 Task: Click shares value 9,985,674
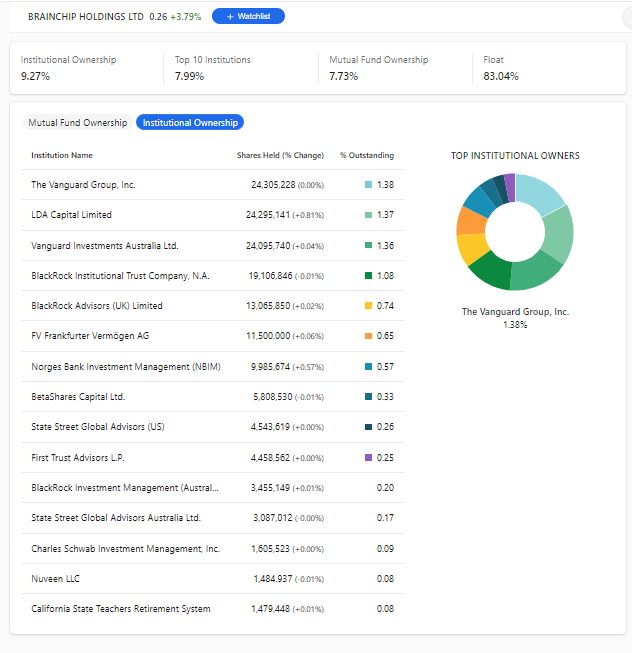[x=270, y=366]
